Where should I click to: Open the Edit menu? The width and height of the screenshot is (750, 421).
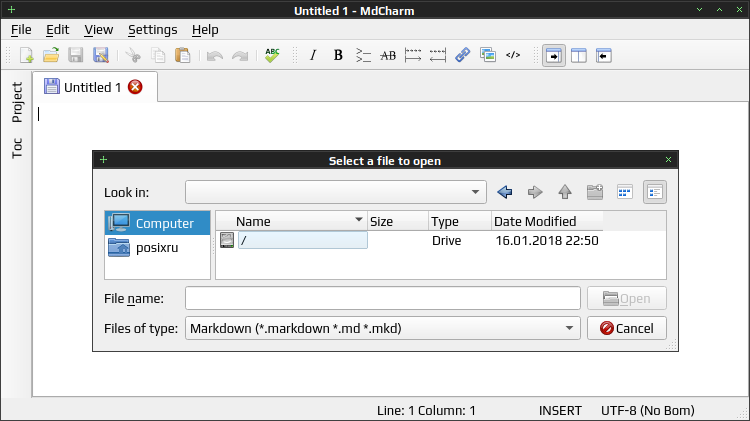(x=57, y=30)
